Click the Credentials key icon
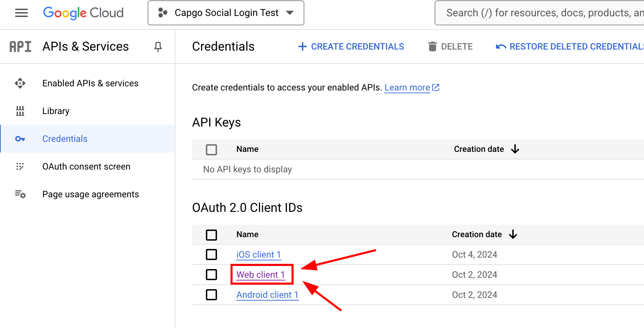This screenshot has width=644, height=328. 20,139
